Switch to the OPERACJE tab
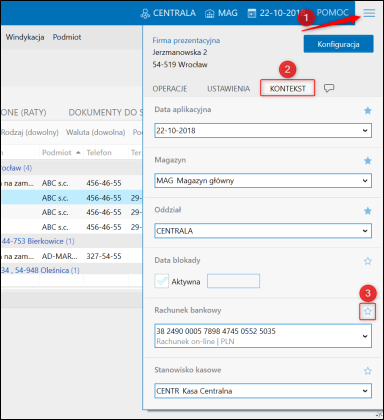 (170, 89)
